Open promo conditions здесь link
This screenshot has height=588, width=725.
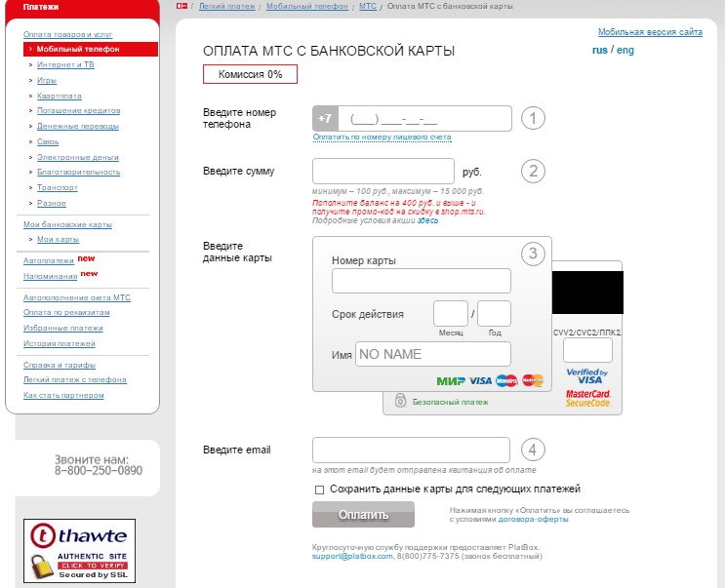tap(427, 220)
